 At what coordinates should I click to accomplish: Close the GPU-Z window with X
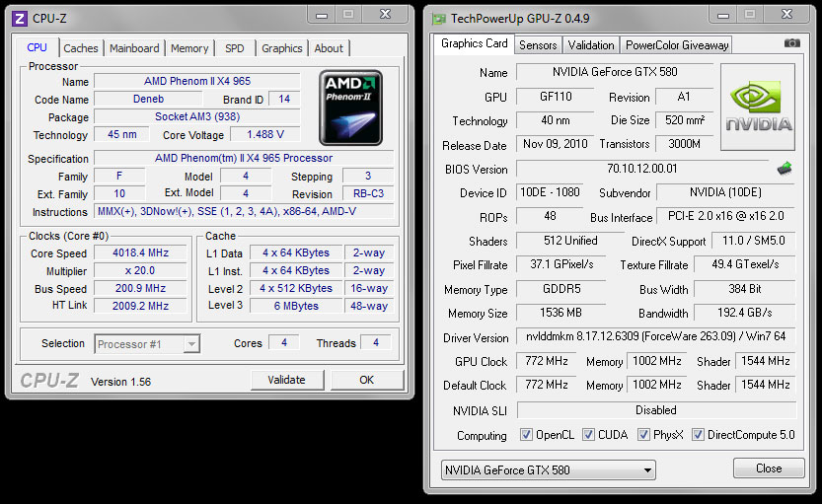786,15
